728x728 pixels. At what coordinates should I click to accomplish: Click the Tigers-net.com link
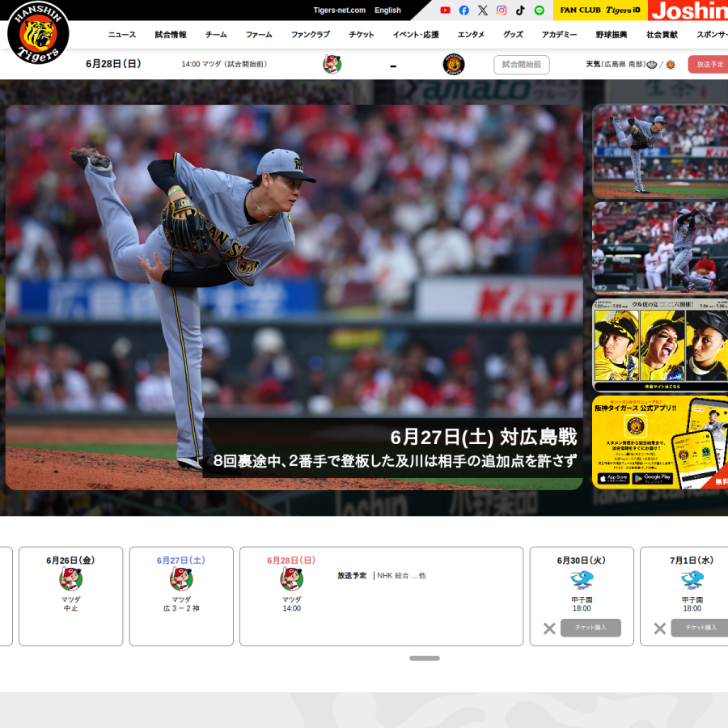(340, 11)
